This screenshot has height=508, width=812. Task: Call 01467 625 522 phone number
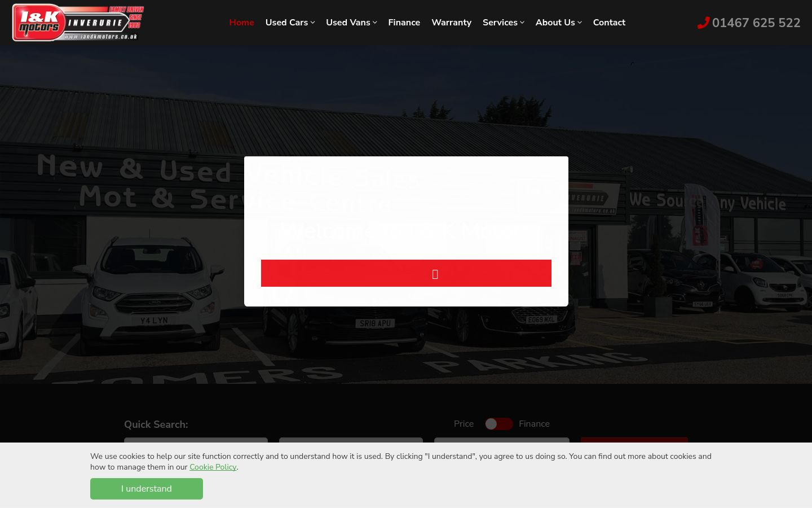pos(756,23)
